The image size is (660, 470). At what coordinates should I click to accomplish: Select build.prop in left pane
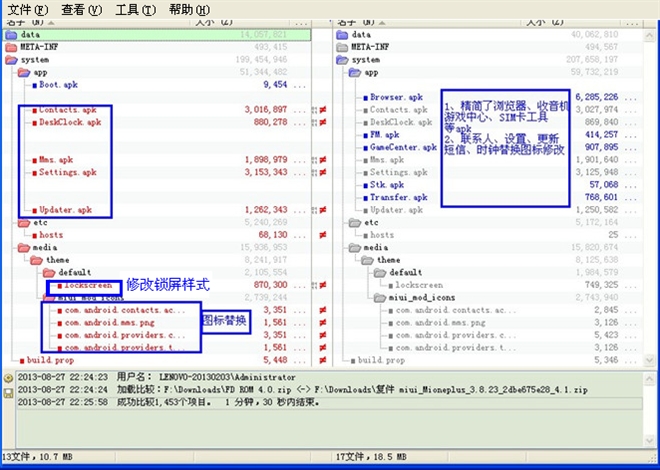(50, 360)
